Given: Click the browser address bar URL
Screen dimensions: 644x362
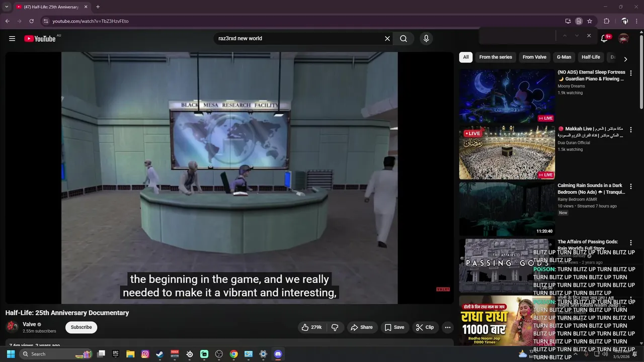Looking at the screenshot, I should (x=91, y=21).
